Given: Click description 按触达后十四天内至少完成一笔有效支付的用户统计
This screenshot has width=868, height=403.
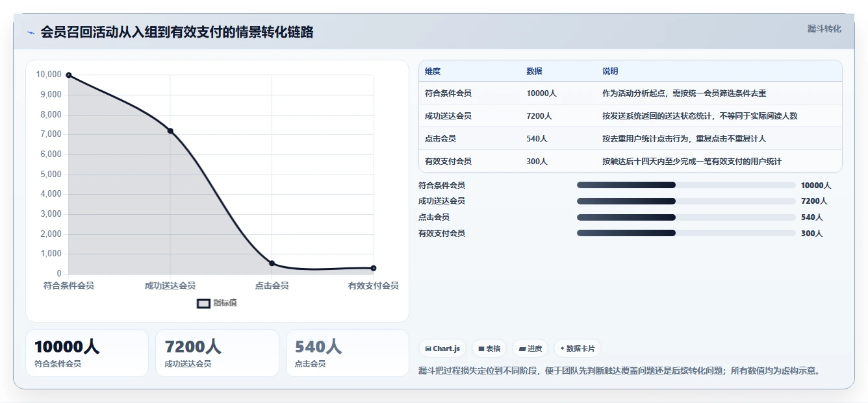Looking at the screenshot, I should click(x=692, y=162).
